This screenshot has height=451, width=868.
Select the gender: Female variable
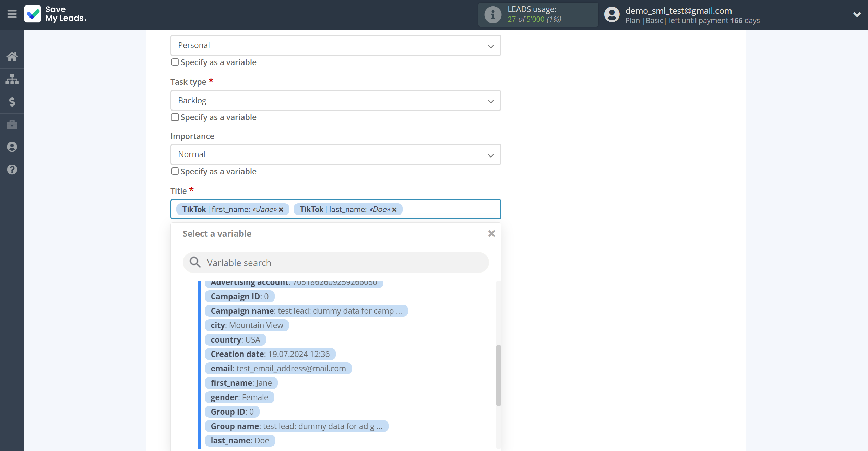pyautogui.click(x=239, y=397)
